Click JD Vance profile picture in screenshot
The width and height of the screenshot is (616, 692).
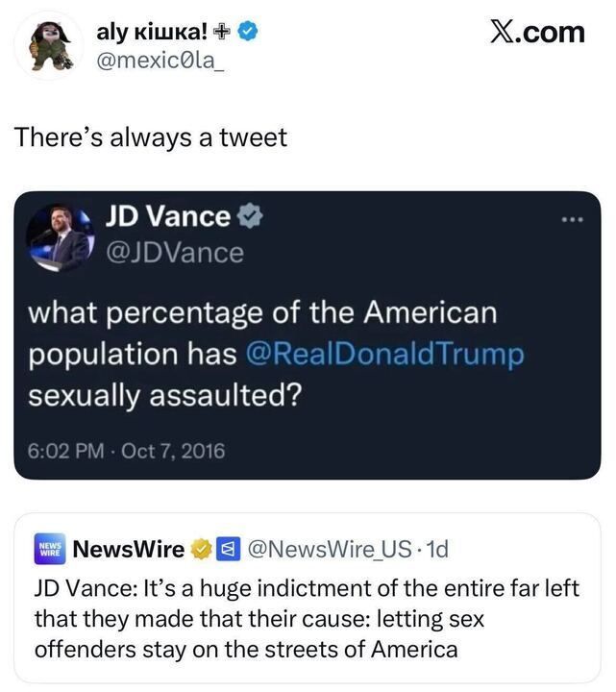[58, 237]
